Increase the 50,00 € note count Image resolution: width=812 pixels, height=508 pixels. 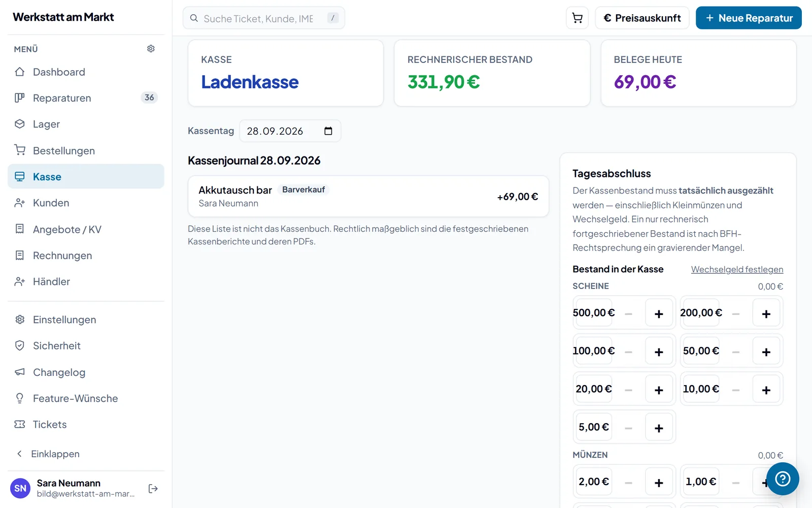pyautogui.click(x=766, y=352)
